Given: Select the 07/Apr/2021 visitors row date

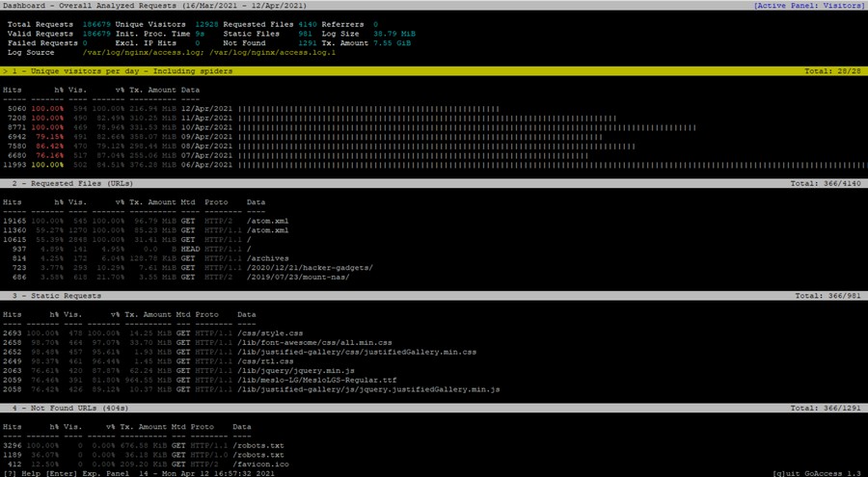Looking at the screenshot, I should click(206, 155).
